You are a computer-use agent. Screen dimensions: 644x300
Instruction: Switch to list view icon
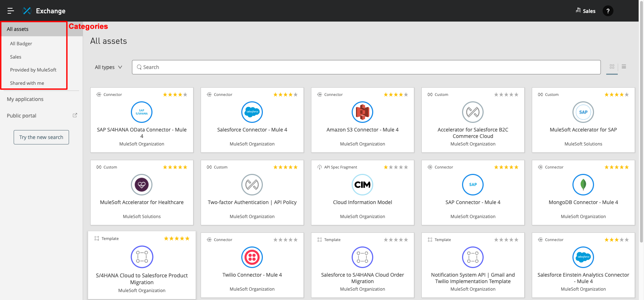click(624, 66)
